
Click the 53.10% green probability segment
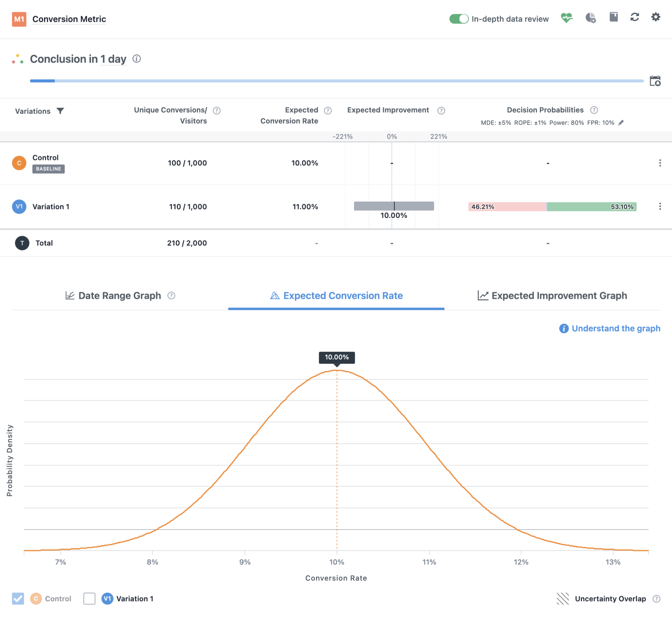point(592,206)
